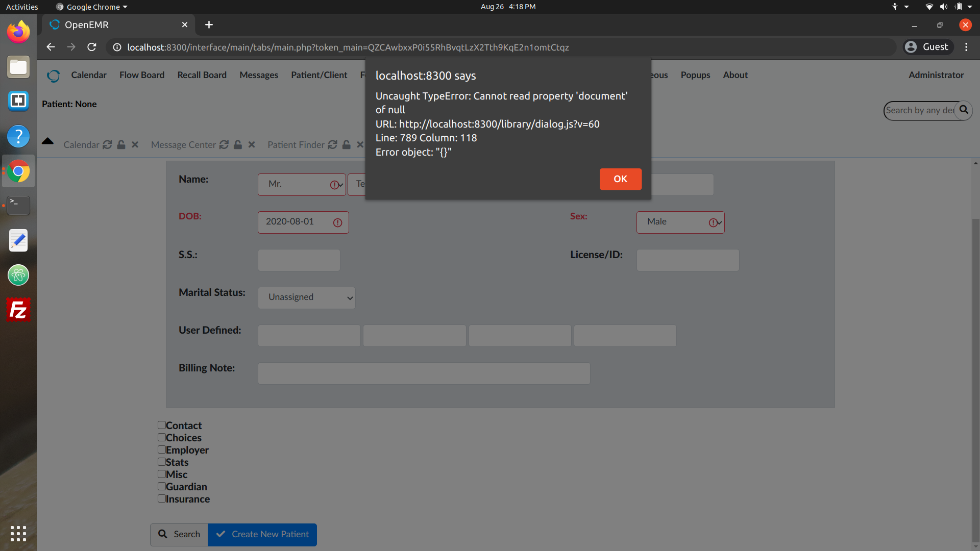This screenshot has height=551, width=980.
Task: Click the warning icon beside the DOB field
Action: click(337, 222)
